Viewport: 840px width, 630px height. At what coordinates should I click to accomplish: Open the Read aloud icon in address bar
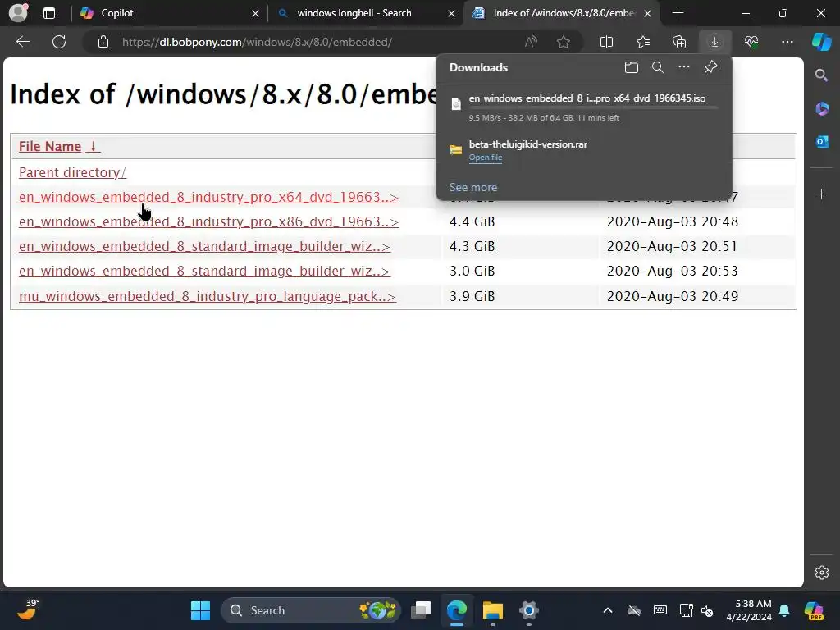531,42
